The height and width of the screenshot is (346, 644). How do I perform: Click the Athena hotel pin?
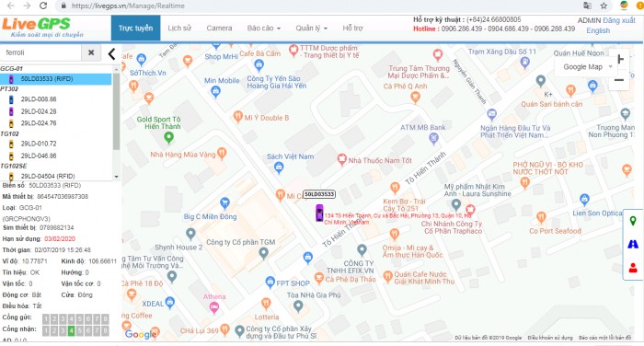click(x=214, y=307)
